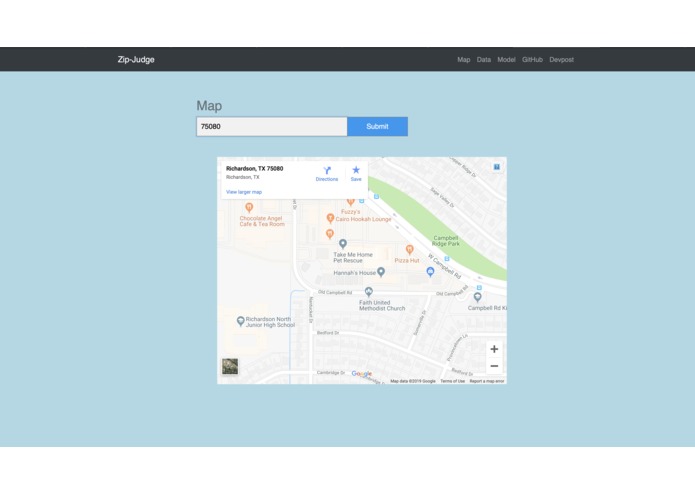Open the GitHub nav link
The height and width of the screenshot is (494, 695).
(x=532, y=60)
